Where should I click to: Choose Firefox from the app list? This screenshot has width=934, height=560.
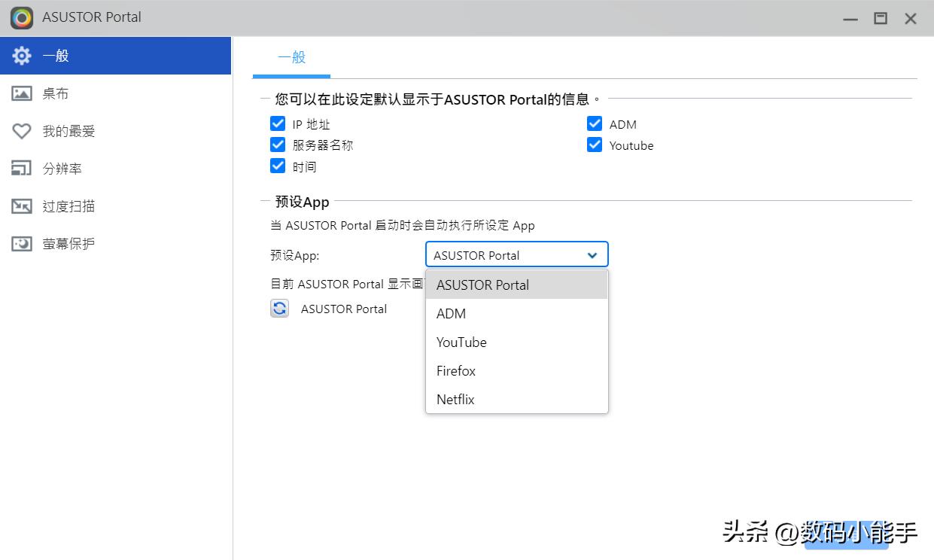(455, 370)
